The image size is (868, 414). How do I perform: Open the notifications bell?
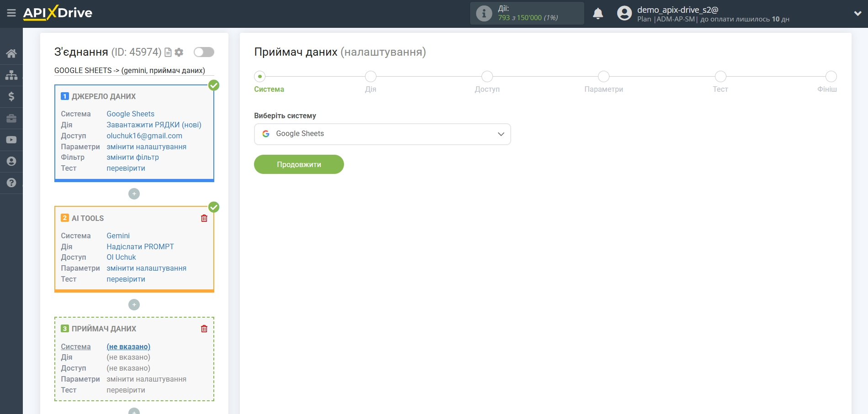tap(598, 13)
